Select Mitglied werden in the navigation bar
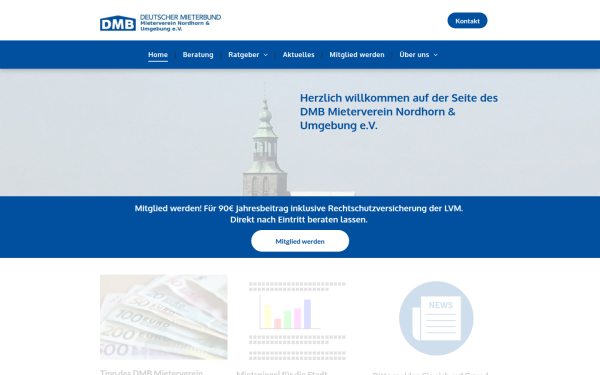 coord(357,55)
